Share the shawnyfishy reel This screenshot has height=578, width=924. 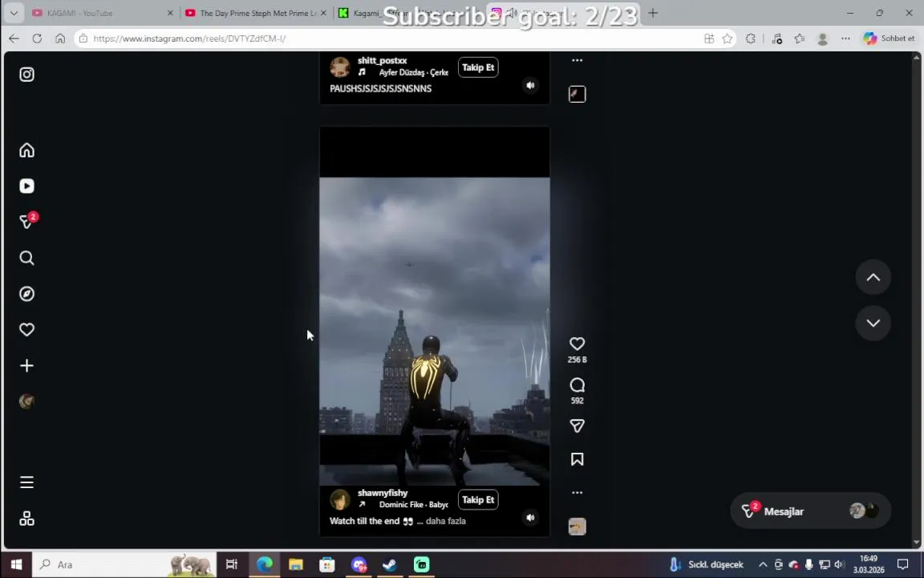[577, 425]
